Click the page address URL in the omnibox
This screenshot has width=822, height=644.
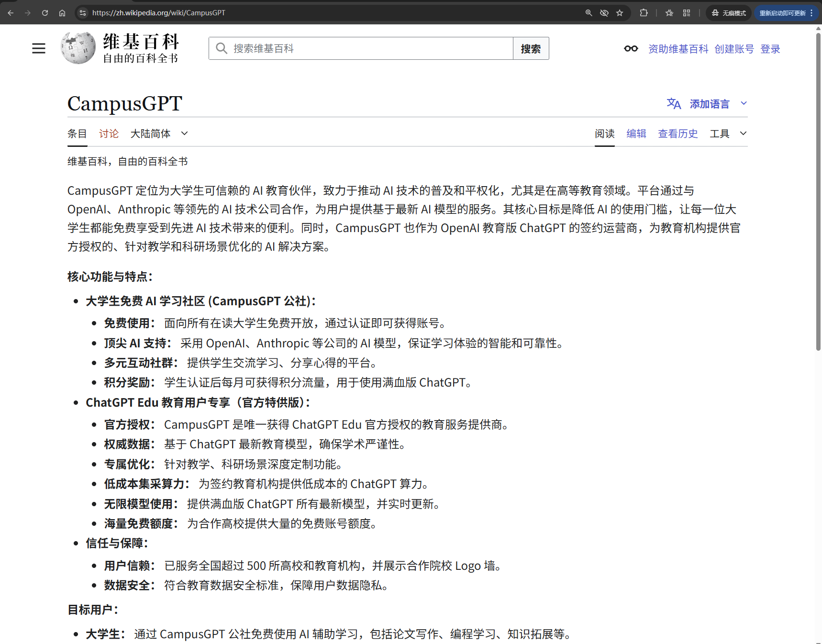(158, 13)
